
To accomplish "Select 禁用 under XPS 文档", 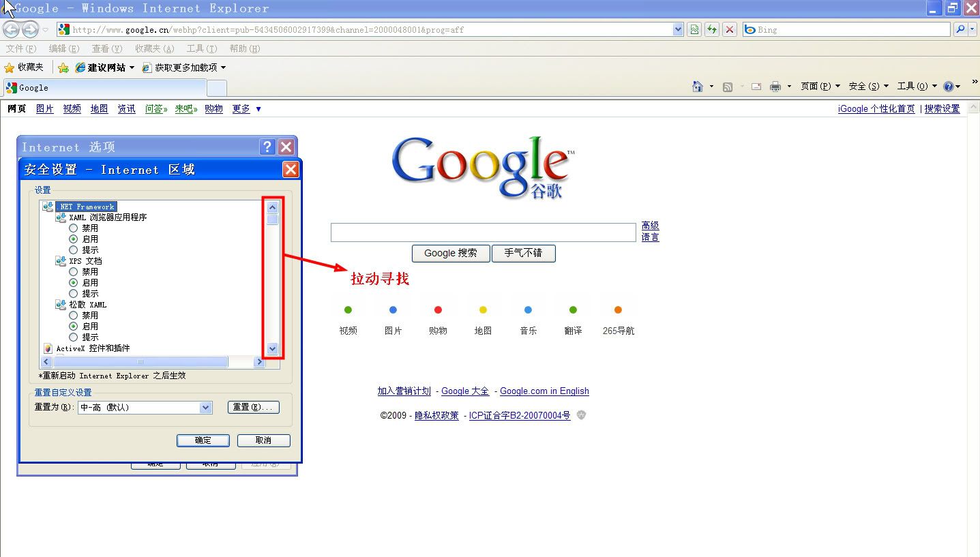I will pos(73,271).
